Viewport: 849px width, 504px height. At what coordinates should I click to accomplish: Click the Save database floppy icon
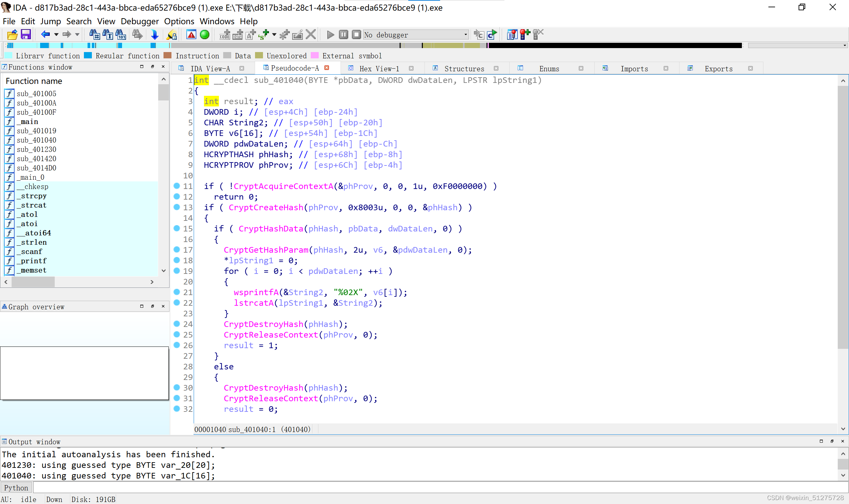click(26, 34)
